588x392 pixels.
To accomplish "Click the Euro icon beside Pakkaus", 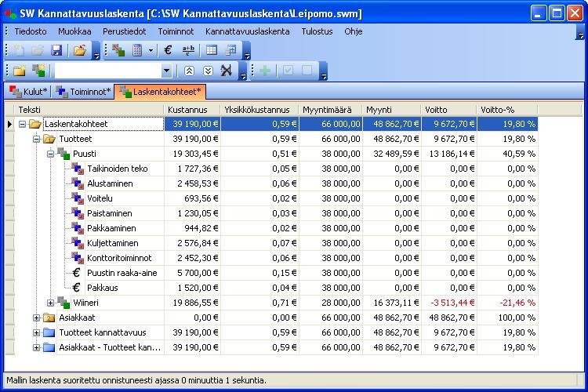I will tap(77, 288).
